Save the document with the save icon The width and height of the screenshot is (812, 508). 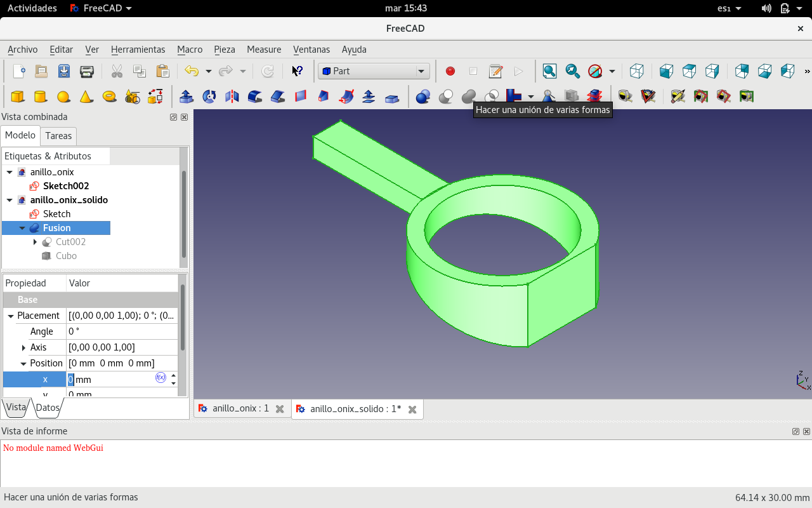click(x=64, y=71)
